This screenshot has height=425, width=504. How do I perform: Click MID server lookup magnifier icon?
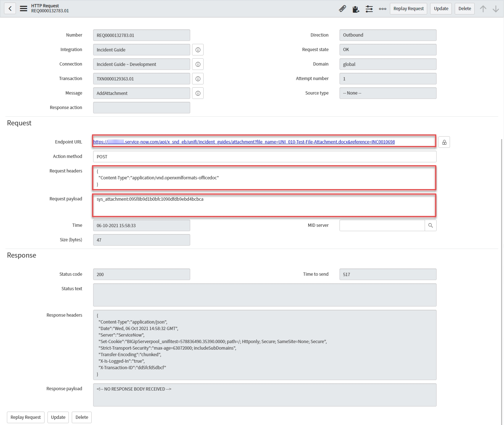430,225
